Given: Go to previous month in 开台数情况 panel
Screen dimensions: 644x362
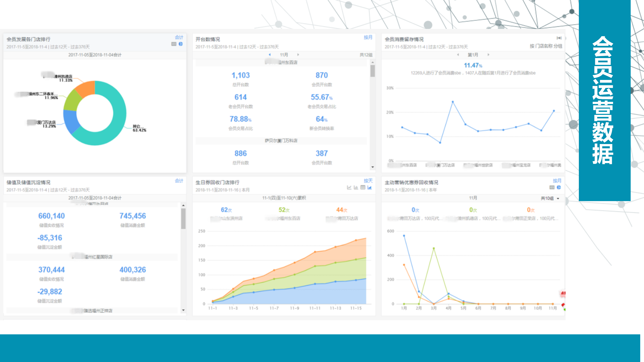Looking at the screenshot, I should tap(270, 55).
